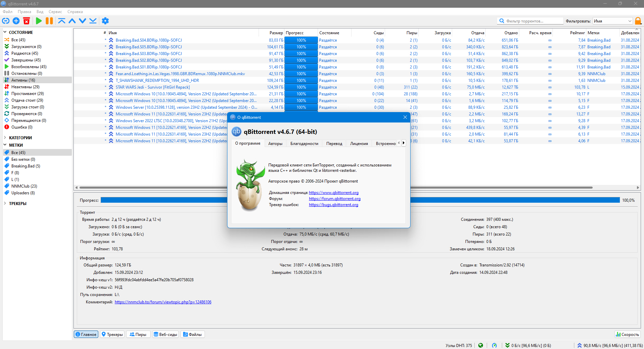Click the orange Pause toolbar icon
Screen dimensions: 644x349
[x=49, y=21]
